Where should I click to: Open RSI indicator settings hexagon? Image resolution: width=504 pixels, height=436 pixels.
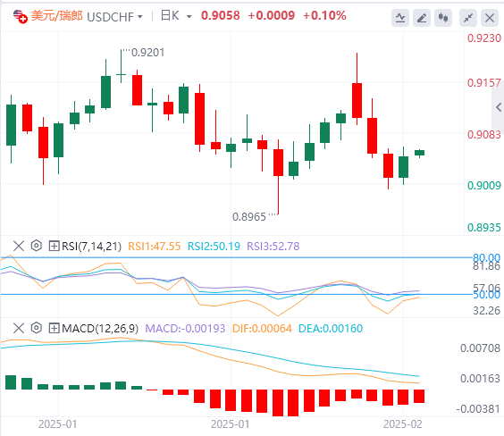pyautogui.click(x=37, y=246)
